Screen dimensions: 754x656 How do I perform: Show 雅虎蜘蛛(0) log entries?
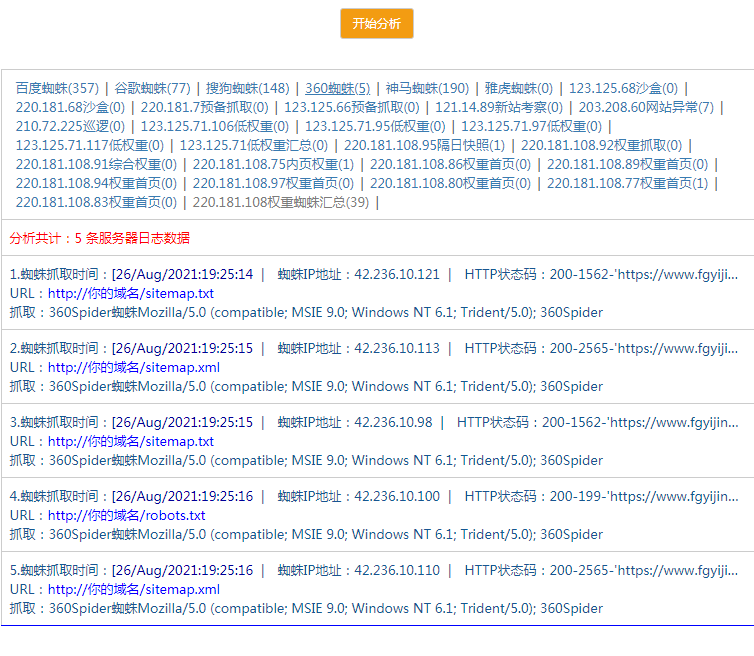(519, 88)
